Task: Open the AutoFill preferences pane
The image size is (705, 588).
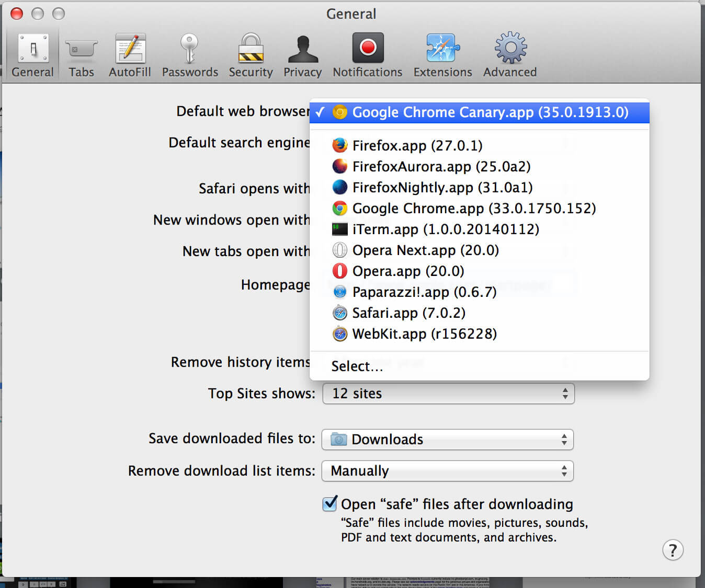Action: [130, 55]
